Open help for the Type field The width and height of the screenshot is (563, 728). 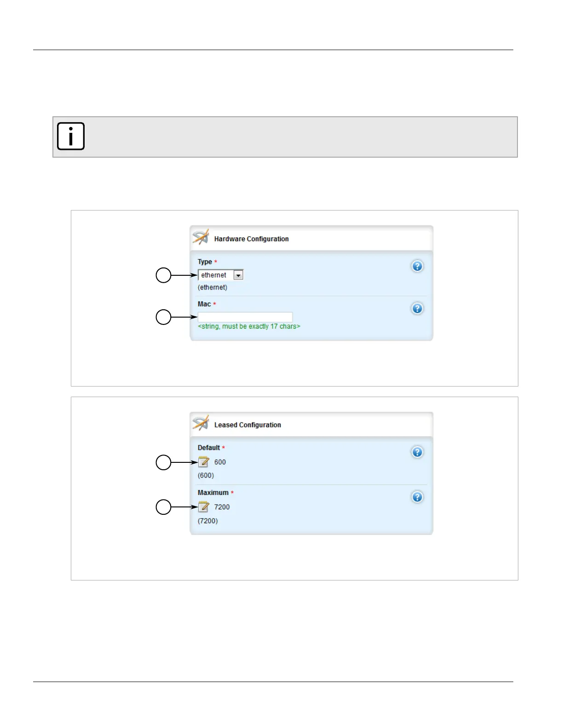[417, 266]
